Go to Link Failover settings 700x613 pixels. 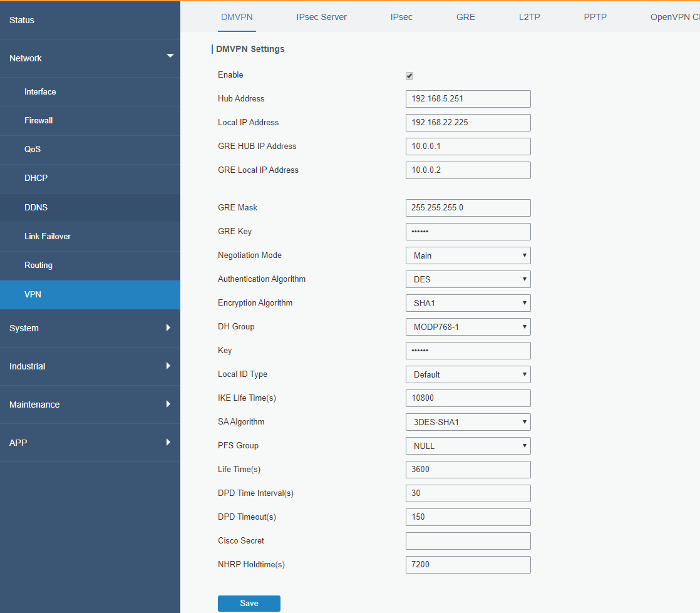pyautogui.click(x=48, y=236)
